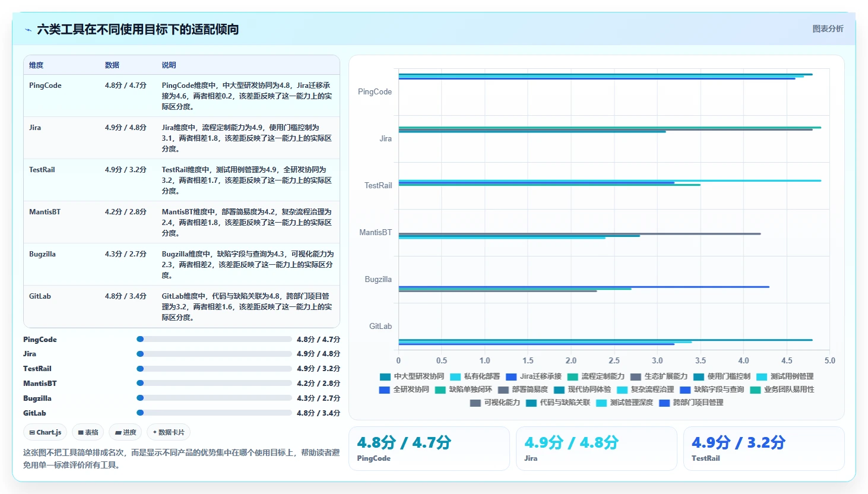This screenshot has width=868, height=494.
Task: Click the Bugzilla label on the chart y-axis
Action: pos(378,280)
